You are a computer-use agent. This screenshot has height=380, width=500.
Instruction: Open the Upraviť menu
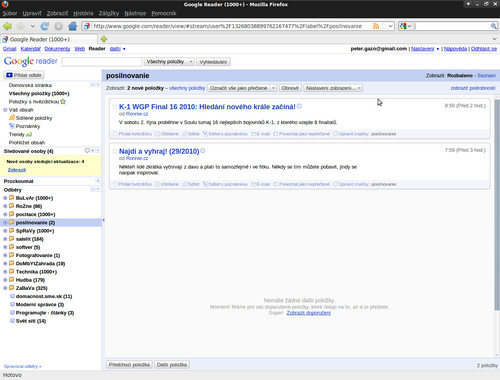click(x=32, y=13)
